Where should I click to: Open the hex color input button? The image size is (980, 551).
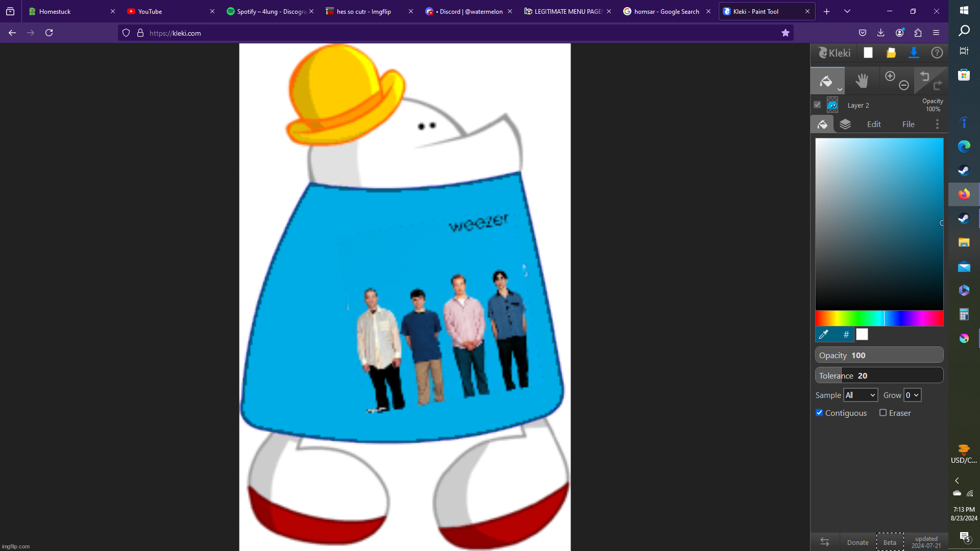tap(846, 335)
